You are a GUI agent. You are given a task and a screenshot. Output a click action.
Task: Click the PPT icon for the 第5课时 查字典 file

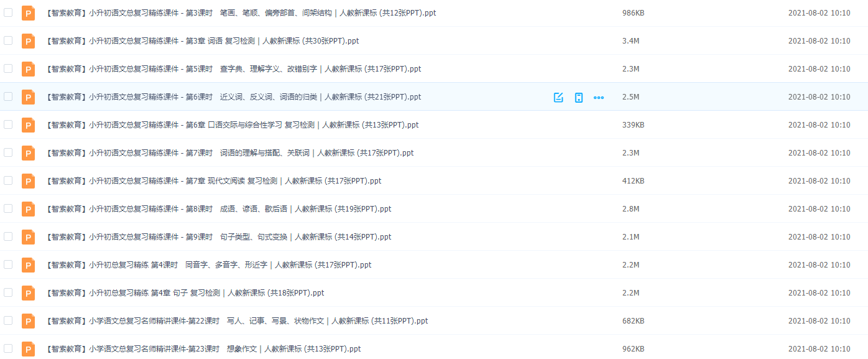pos(28,68)
